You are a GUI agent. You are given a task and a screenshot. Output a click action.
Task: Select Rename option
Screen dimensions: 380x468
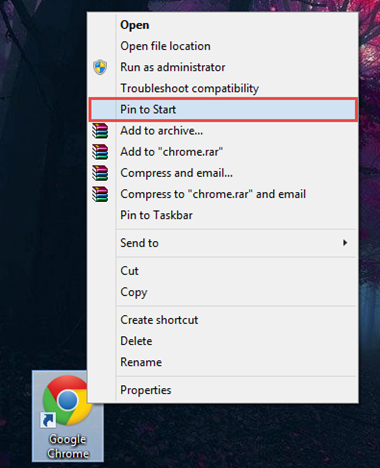pyautogui.click(x=223, y=362)
